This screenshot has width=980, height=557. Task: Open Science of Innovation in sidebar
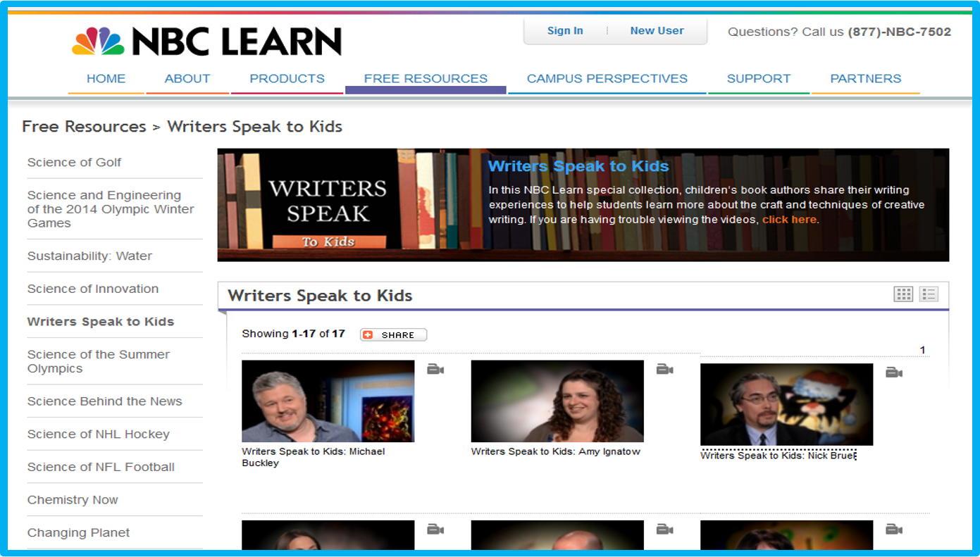(93, 289)
